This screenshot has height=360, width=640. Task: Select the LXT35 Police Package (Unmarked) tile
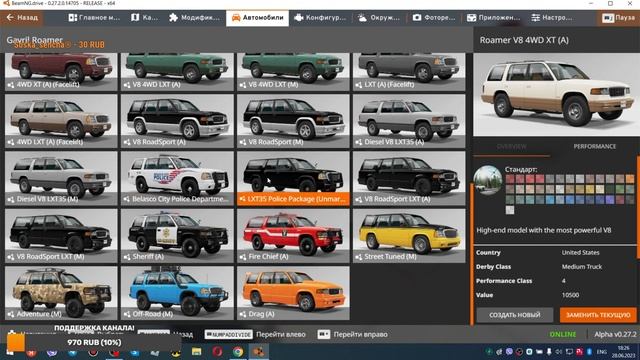pos(293,178)
